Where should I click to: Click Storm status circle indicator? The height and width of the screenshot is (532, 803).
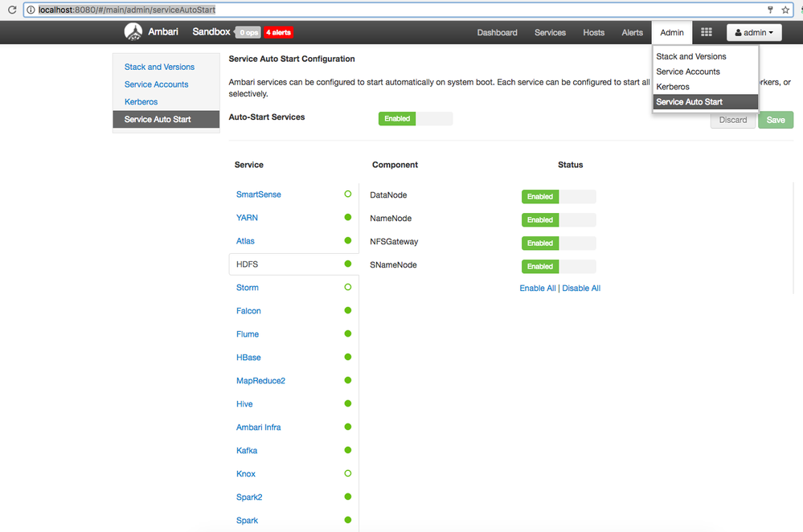click(348, 287)
